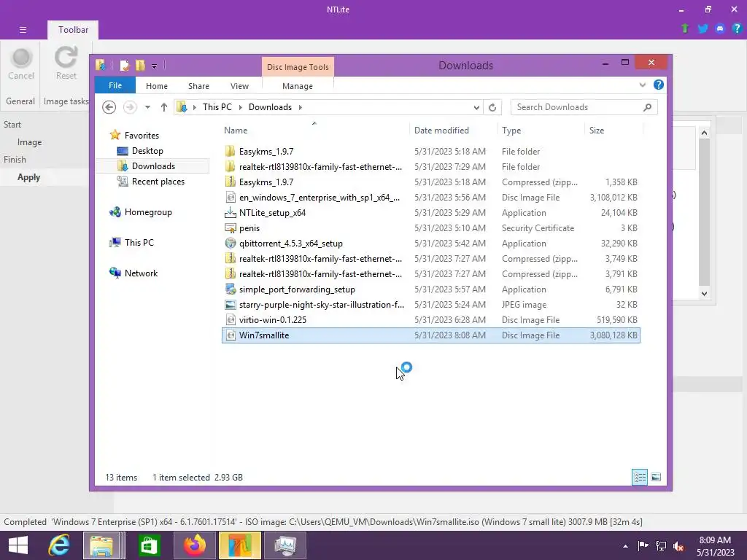This screenshot has height=560, width=747.
Task: Open Windows Store from the taskbar
Action: (149, 545)
